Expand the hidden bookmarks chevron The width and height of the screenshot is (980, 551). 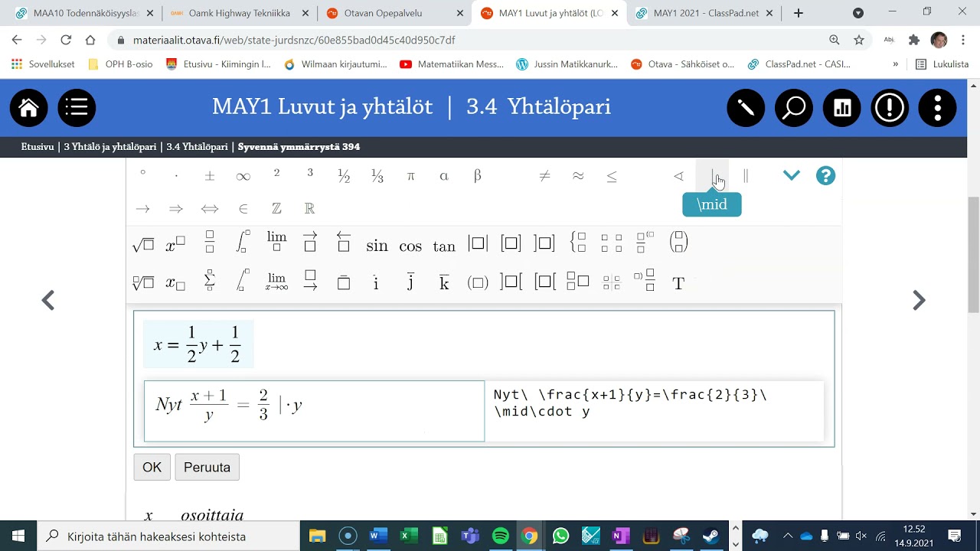pyautogui.click(x=896, y=64)
